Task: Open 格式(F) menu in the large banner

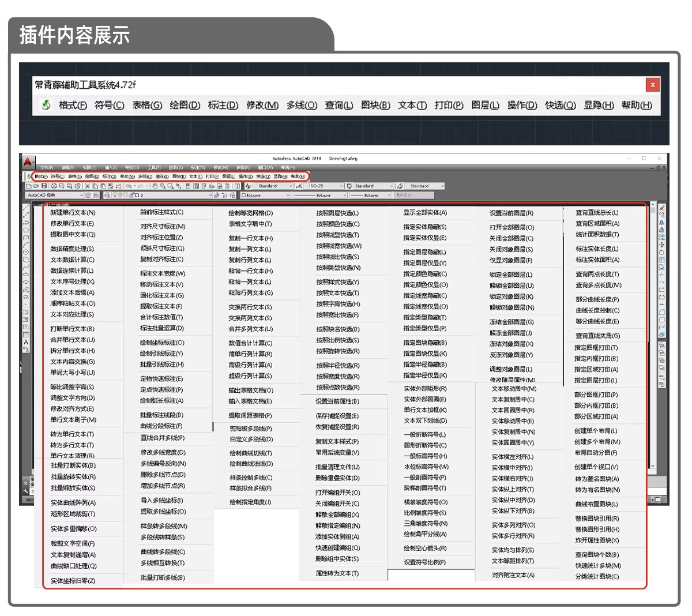Action: click(73, 105)
